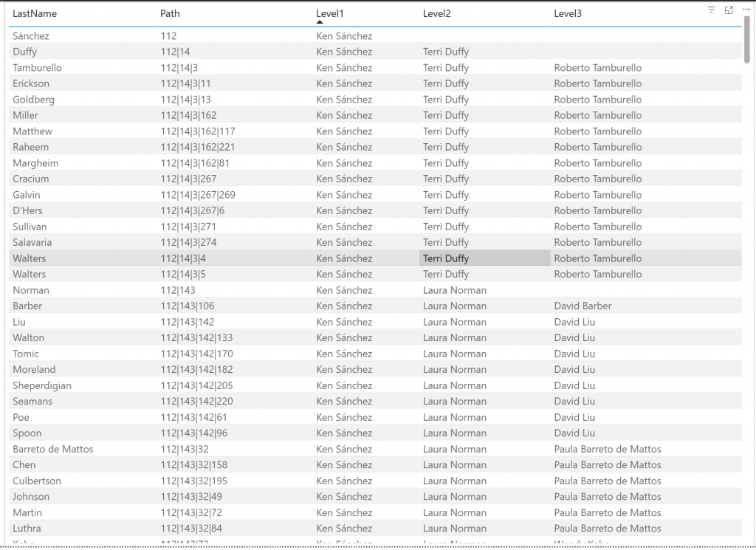This screenshot has height=550, width=756.
Task: Select the path cell 112|14|3|162|117
Action: click(x=198, y=131)
